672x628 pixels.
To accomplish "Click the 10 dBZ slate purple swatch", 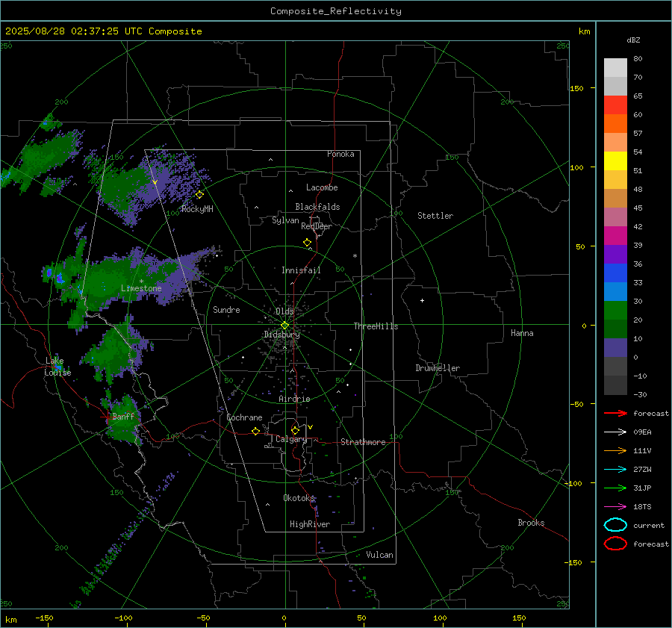I will point(615,348).
